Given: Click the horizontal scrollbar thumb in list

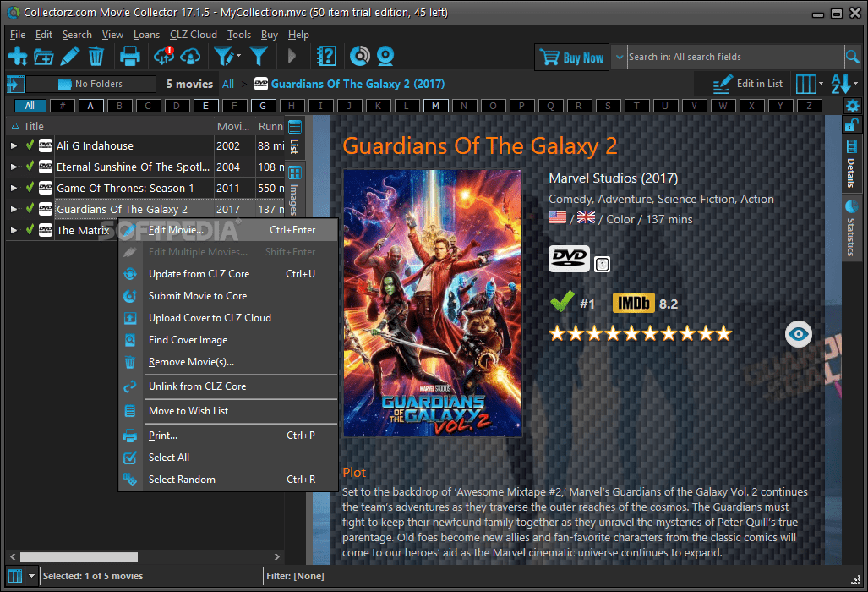Looking at the screenshot, I should (79, 556).
